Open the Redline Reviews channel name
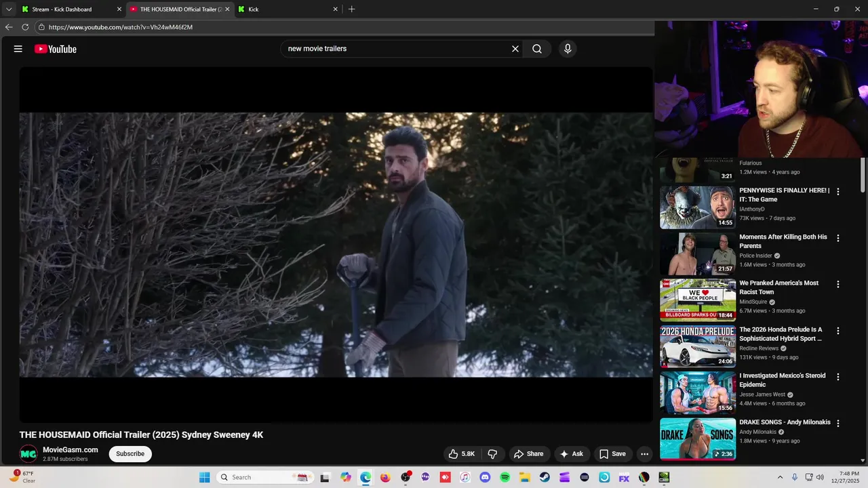The width and height of the screenshot is (868, 488). (759, 348)
